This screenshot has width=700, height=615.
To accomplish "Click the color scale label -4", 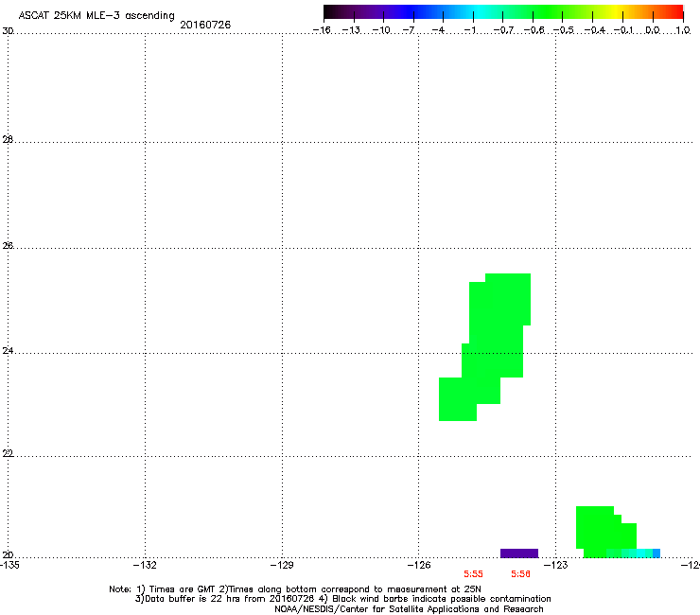I will (x=438, y=30).
